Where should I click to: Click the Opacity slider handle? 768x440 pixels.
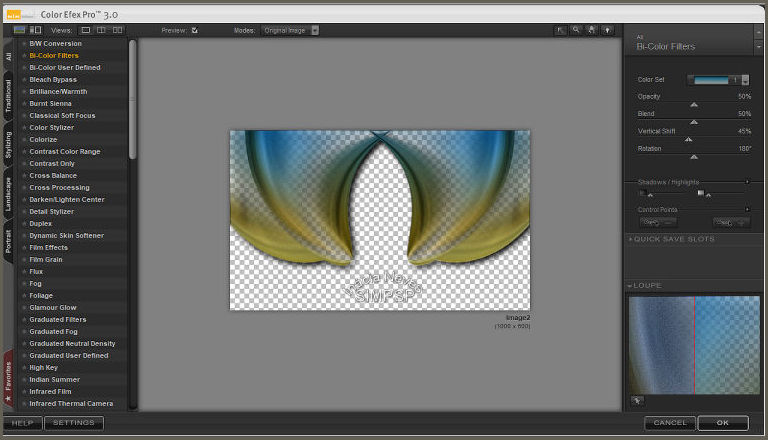pos(694,104)
